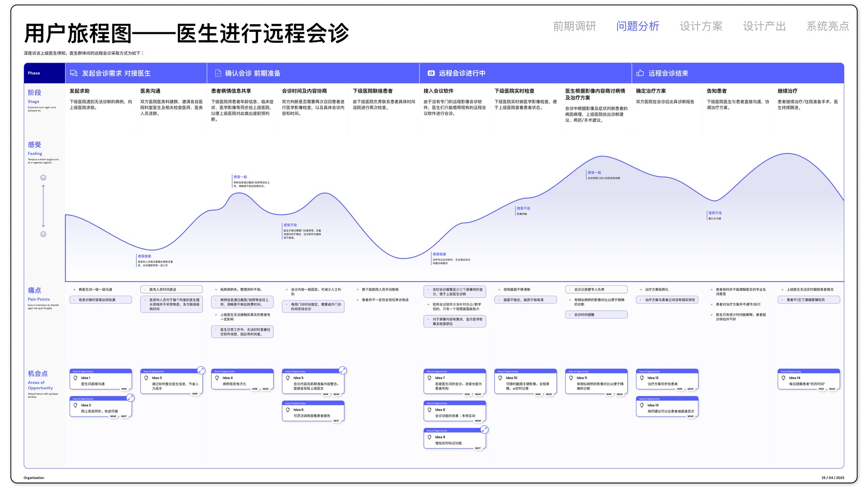Select the 医务人员时间紧迫 pain point box
868x488 pixels.
[171, 289]
